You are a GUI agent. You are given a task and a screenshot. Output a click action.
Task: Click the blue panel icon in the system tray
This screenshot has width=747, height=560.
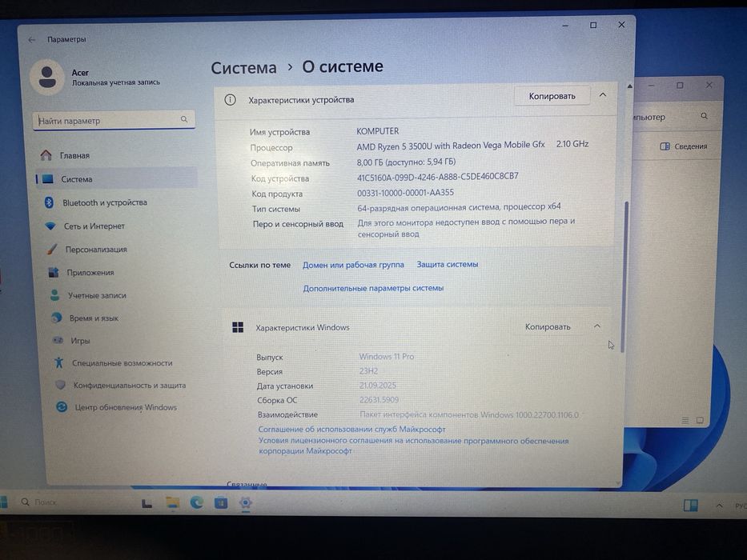691,505
